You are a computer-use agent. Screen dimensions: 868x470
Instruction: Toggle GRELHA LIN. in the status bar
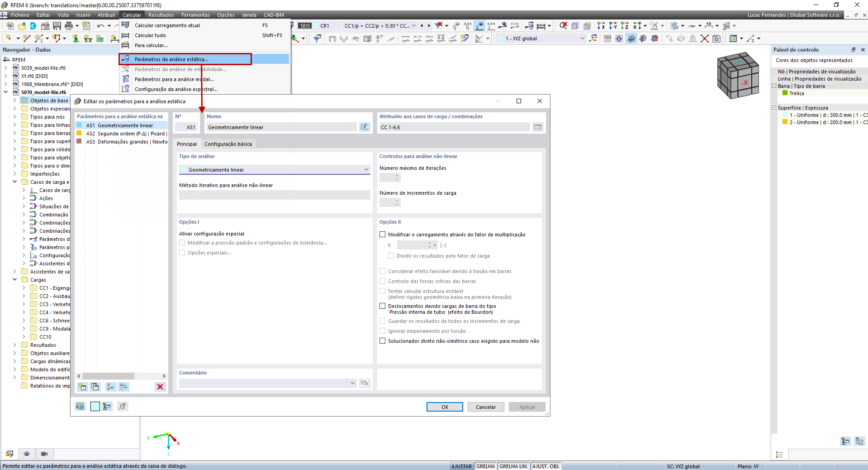pyautogui.click(x=513, y=466)
